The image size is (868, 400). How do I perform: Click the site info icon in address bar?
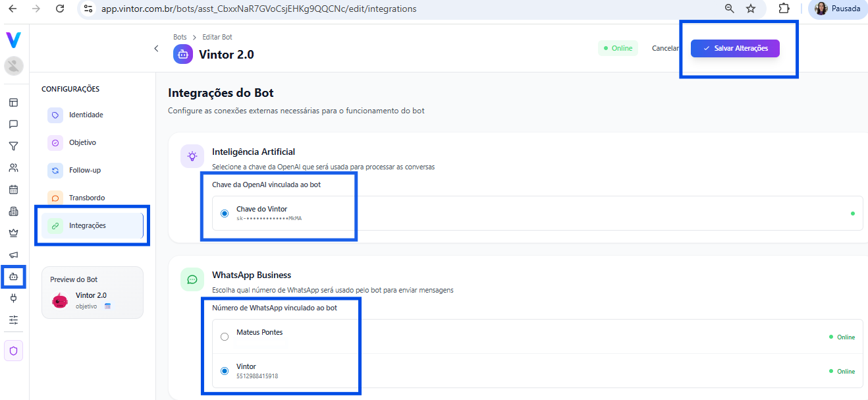88,9
